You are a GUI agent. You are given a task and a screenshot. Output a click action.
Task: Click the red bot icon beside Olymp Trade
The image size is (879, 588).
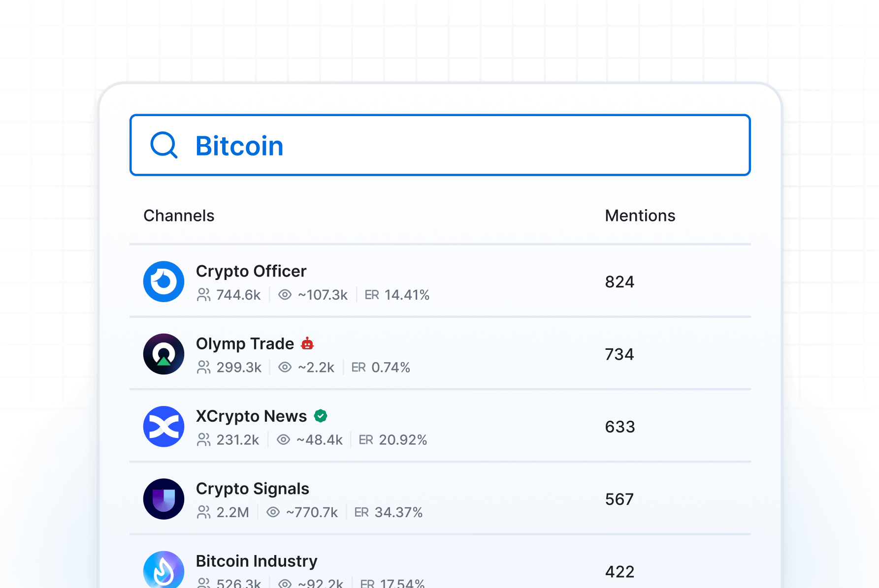(307, 343)
